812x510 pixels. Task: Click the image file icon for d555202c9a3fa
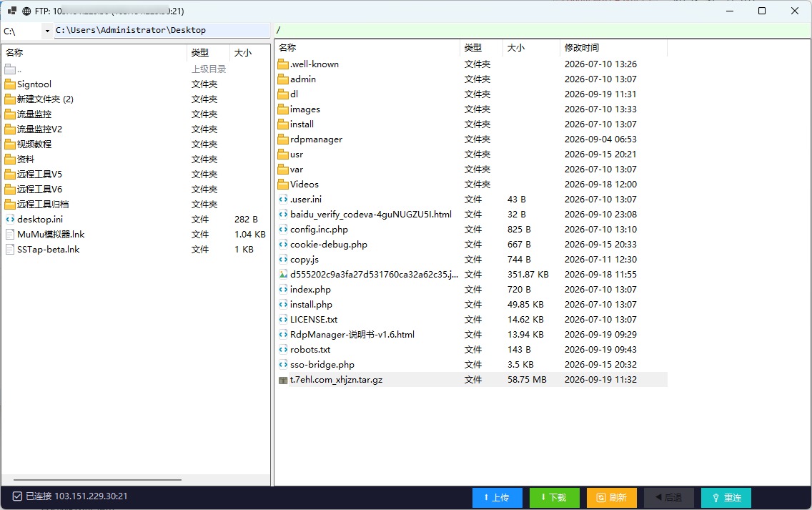click(283, 275)
